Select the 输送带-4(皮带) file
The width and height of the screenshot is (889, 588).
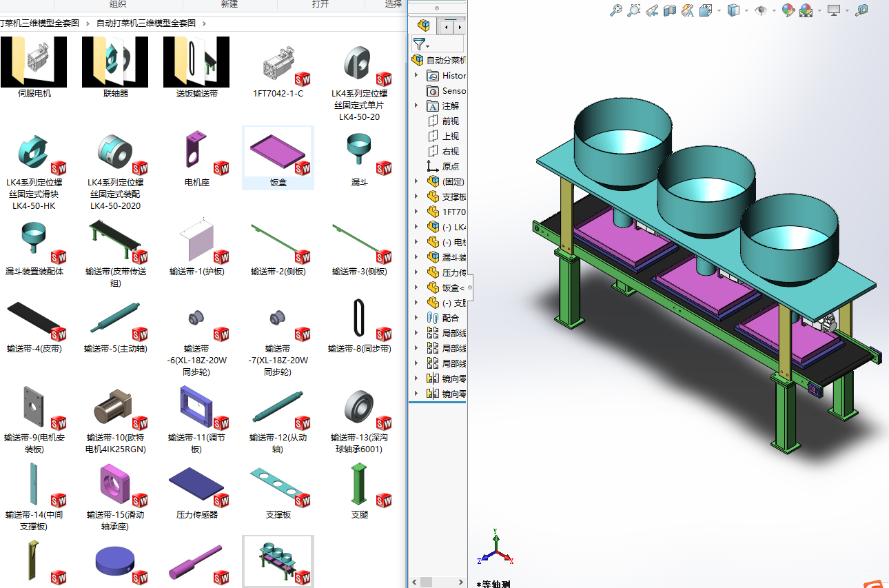coord(34,325)
